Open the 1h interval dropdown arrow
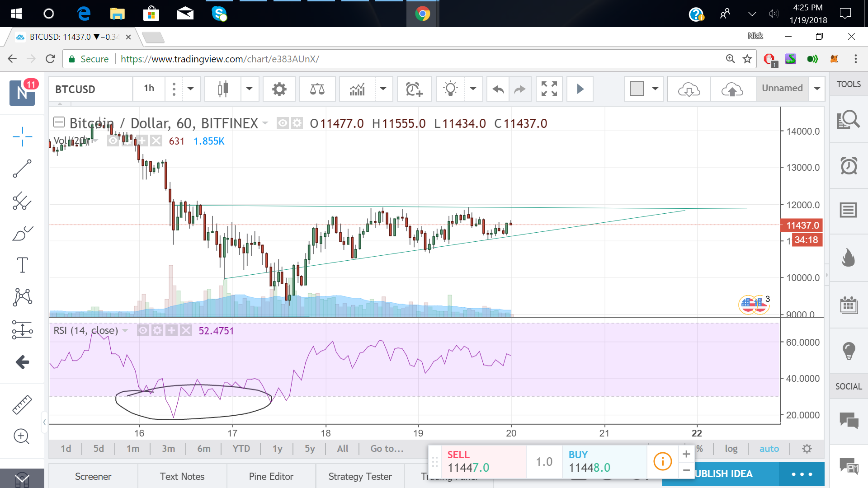This screenshot has width=868, height=488. coord(191,89)
